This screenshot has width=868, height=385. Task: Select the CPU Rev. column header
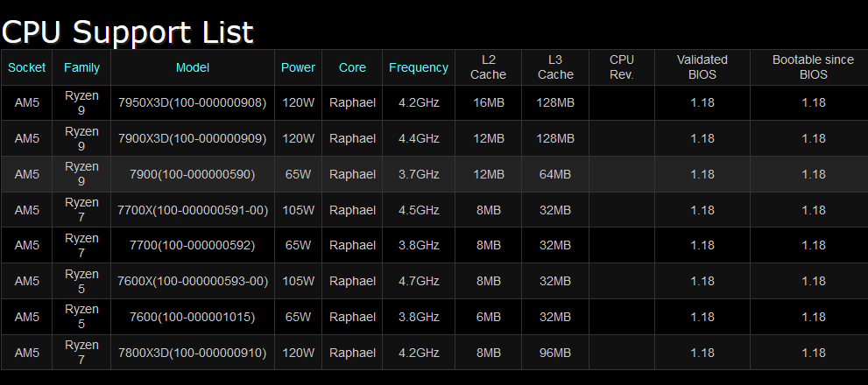[622, 67]
